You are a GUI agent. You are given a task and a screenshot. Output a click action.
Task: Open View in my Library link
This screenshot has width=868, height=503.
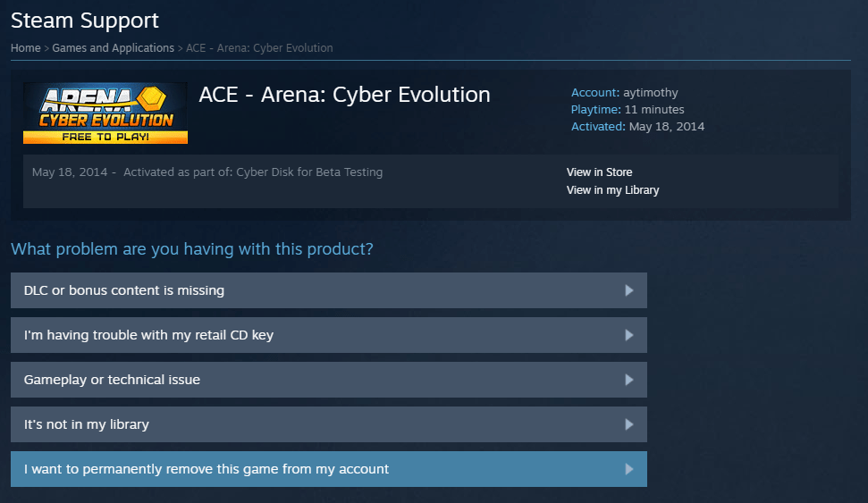(612, 189)
